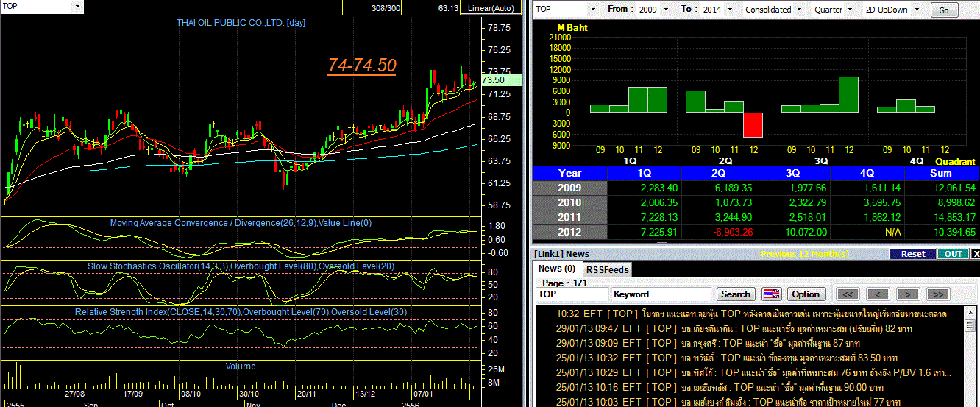This screenshot has height=407, width=980.
Task: Open the news Option button
Action: [x=806, y=294]
